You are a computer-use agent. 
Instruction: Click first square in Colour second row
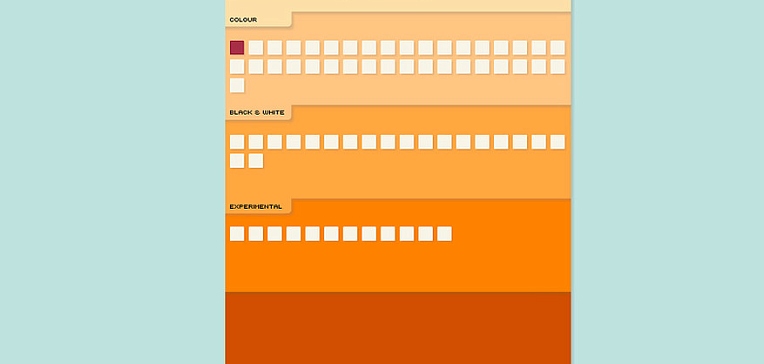point(237,66)
